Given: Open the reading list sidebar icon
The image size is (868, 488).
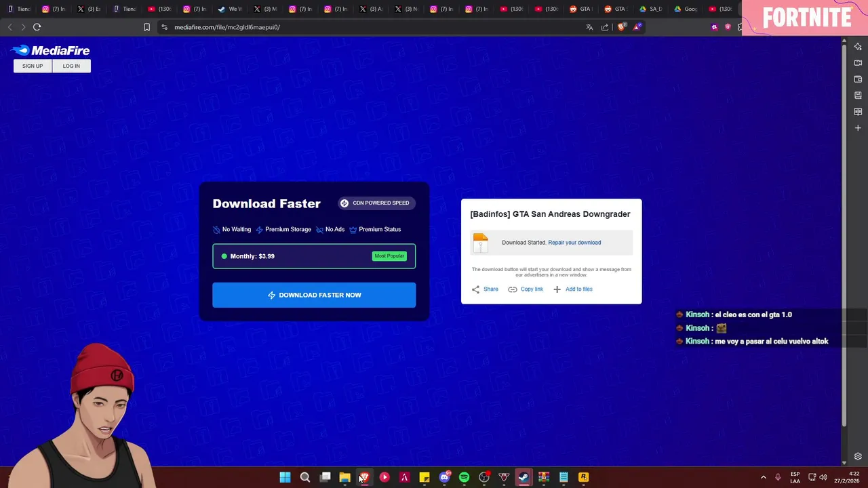Looking at the screenshot, I should click(x=858, y=112).
